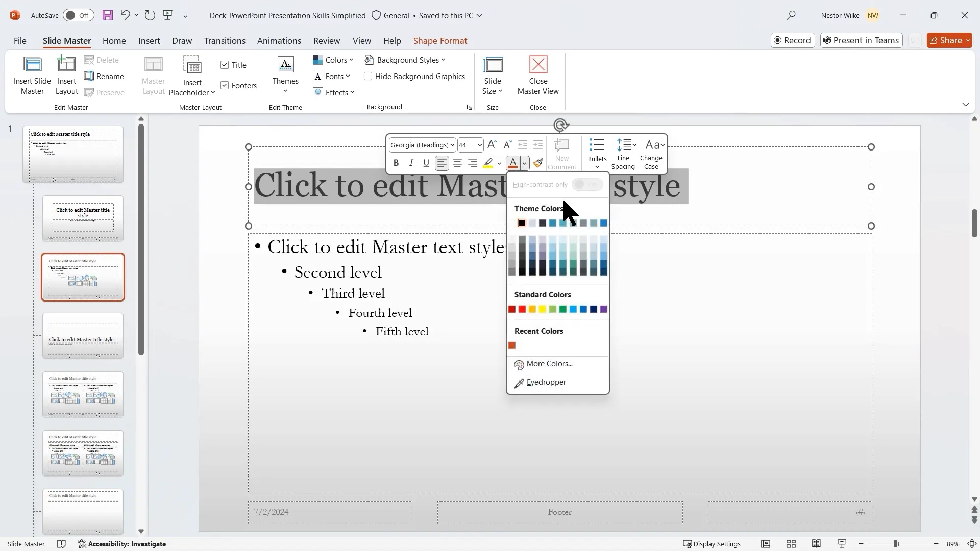This screenshot has height=551, width=980.
Task: Switch to Reading View icon
Action: [816, 544]
